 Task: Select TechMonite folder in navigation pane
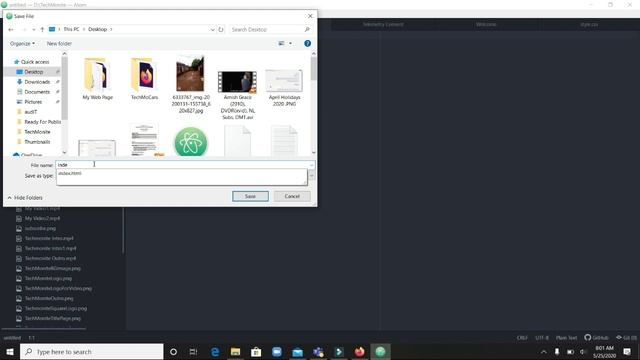tap(37, 132)
